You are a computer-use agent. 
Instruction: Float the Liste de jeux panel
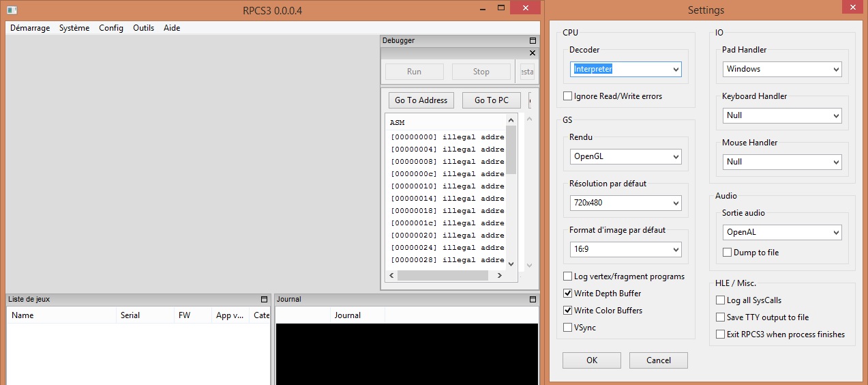coord(264,300)
